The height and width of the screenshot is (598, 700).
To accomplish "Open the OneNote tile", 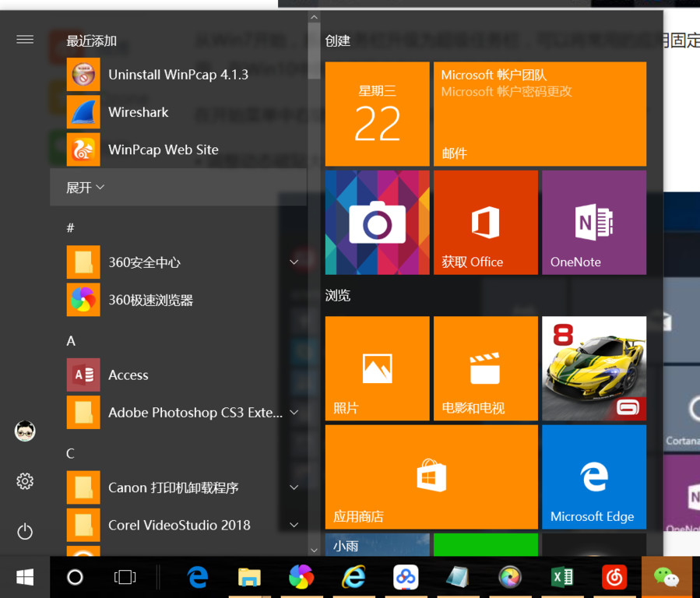I will 594,222.
